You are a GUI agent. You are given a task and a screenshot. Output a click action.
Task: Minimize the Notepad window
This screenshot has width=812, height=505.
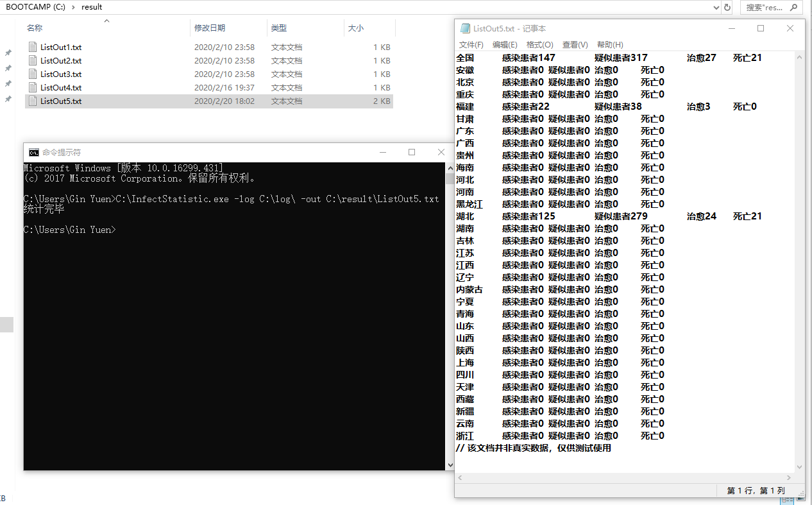731,28
